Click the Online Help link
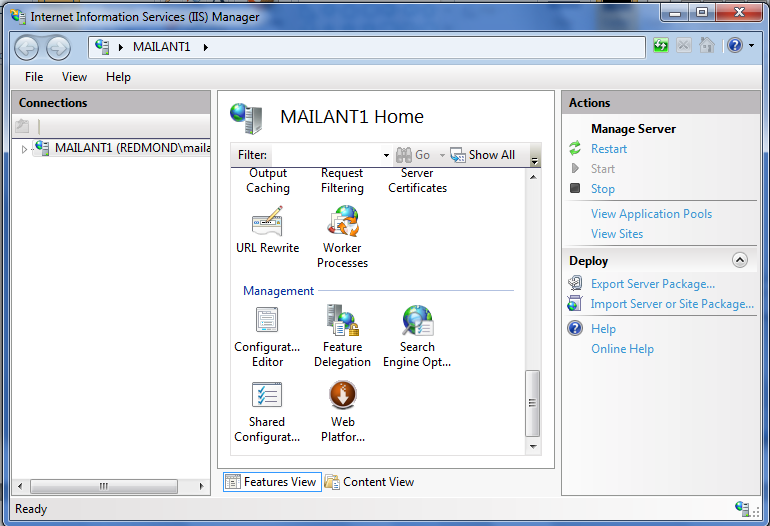 622,349
